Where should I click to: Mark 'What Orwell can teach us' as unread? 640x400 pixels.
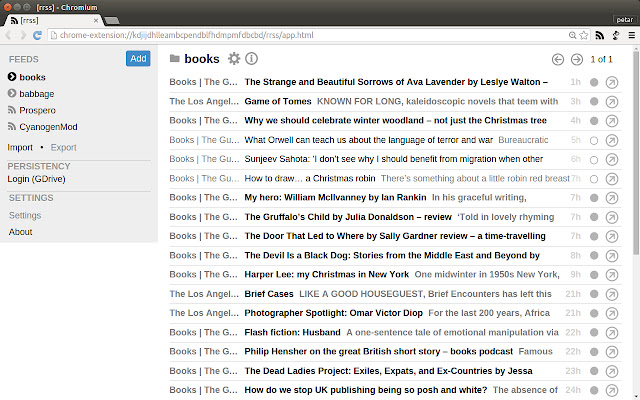tap(594, 140)
